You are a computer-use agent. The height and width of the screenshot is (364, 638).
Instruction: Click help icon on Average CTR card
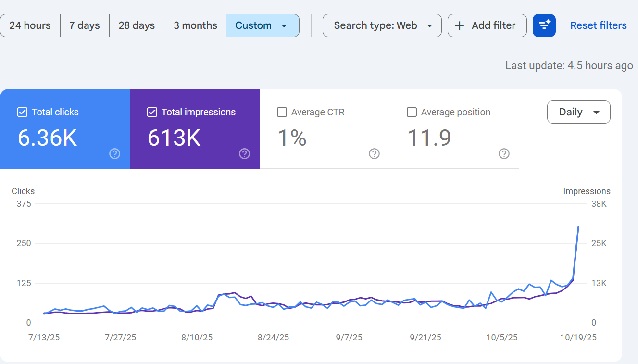click(x=374, y=154)
